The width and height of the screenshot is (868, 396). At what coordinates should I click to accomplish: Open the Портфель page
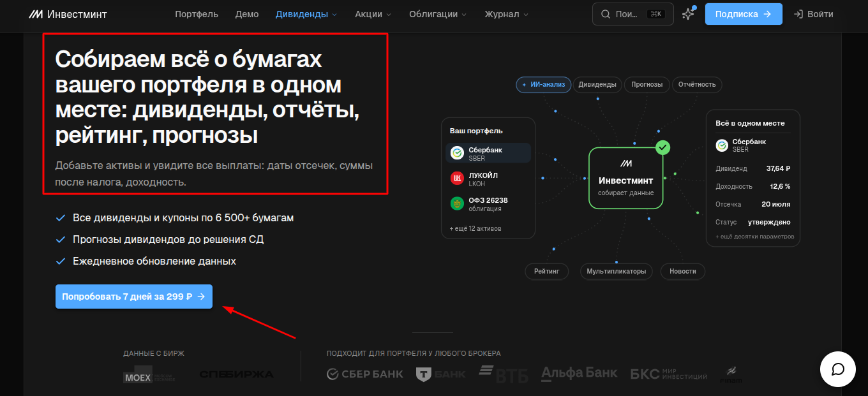tap(197, 14)
